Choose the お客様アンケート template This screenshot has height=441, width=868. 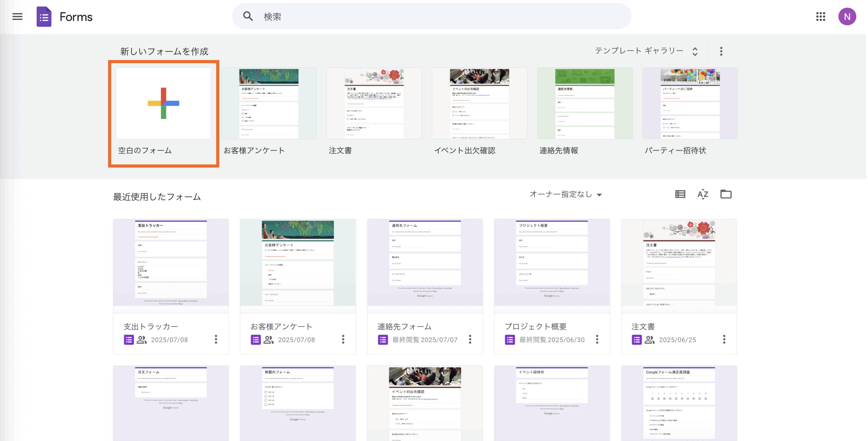tap(269, 103)
